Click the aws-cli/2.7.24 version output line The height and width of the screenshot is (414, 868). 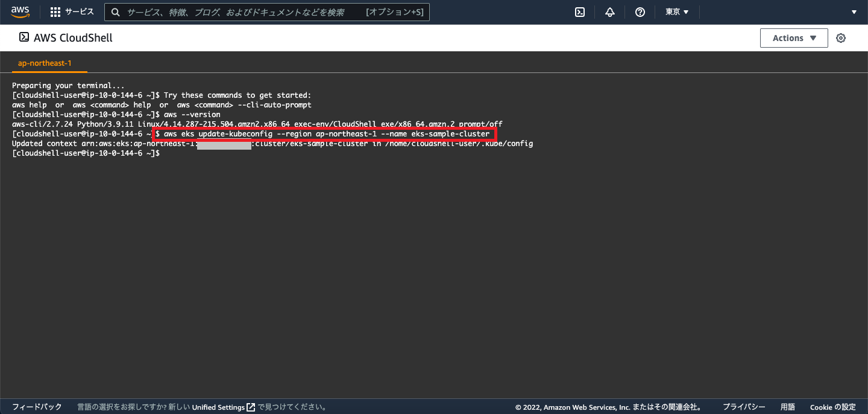coord(257,124)
